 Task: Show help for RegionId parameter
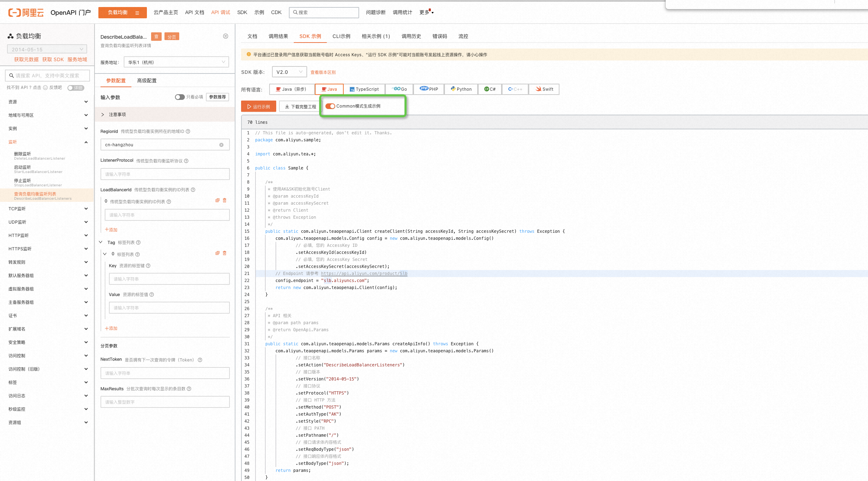click(x=188, y=132)
